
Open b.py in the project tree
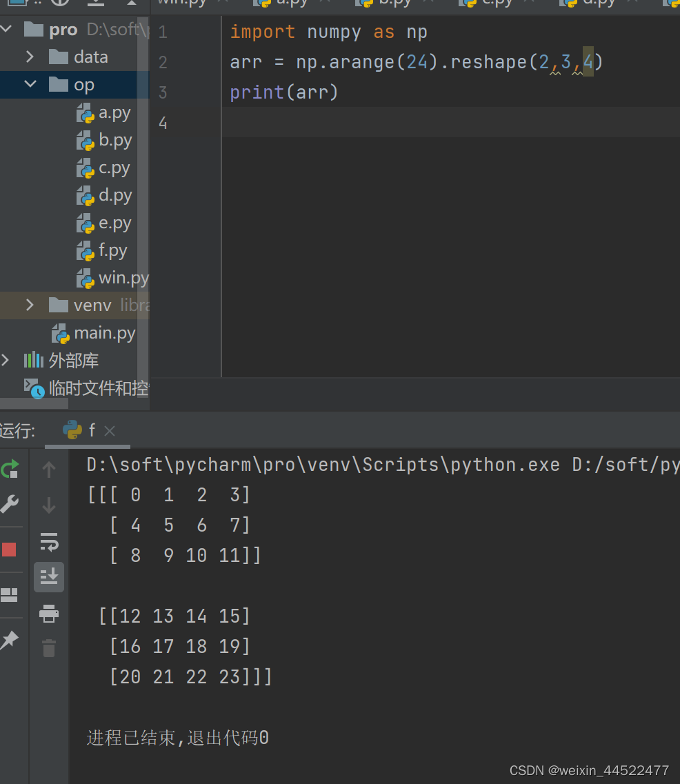104,141
